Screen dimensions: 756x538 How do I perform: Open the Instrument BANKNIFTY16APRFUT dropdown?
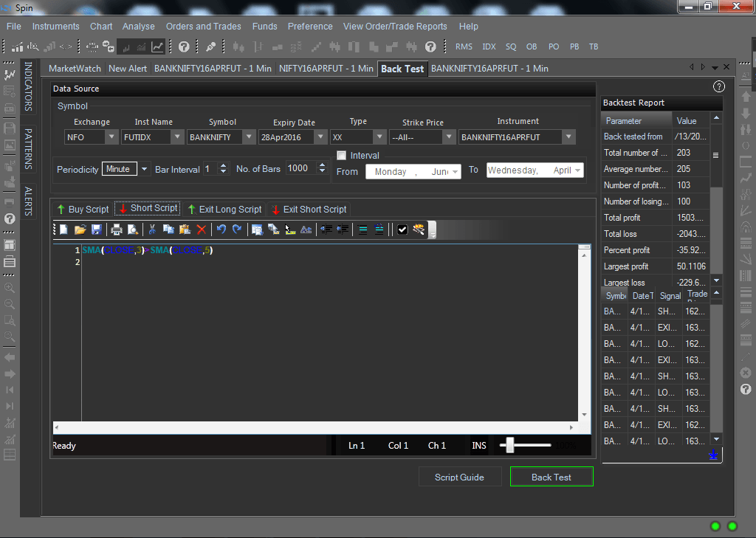pyautogui.click(x=568, y=137)
